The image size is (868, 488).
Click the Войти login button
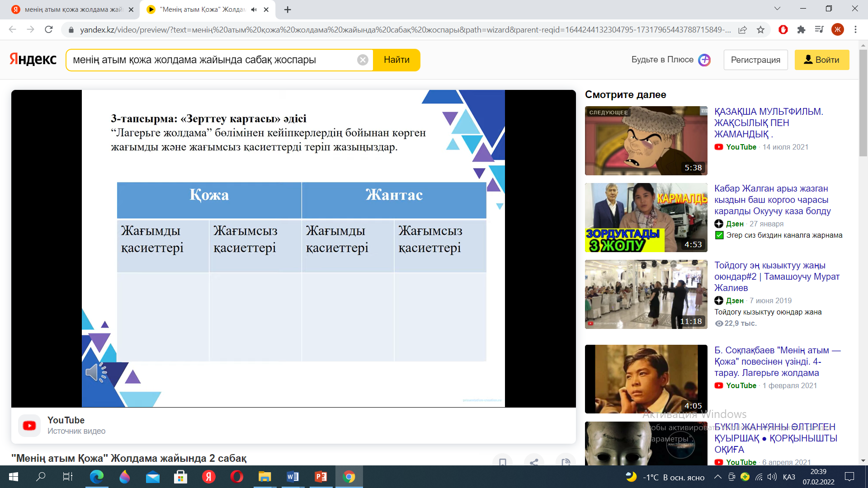[821, 60]
